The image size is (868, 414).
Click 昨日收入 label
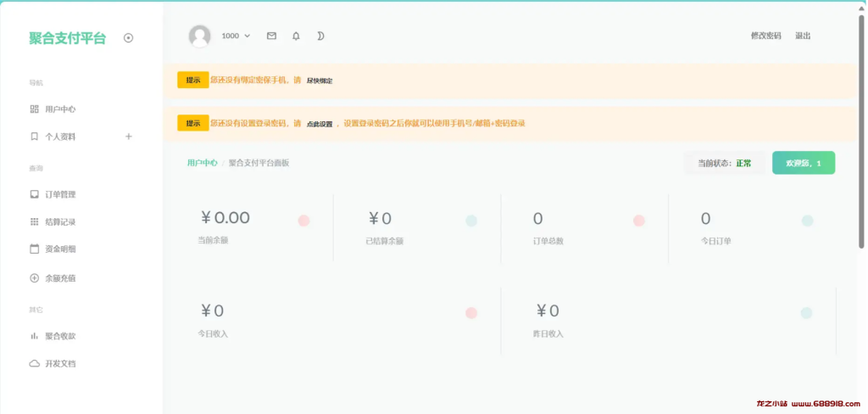(x=548, y=334)
